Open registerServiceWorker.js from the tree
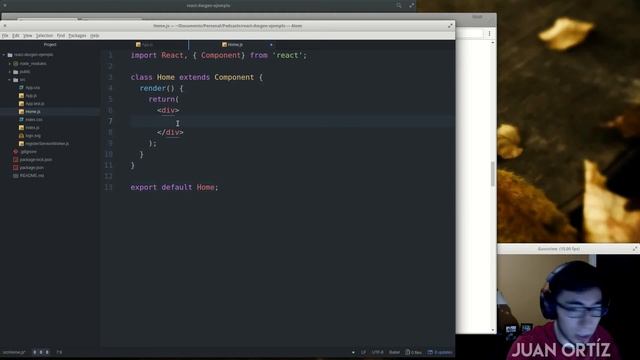Viewport: 640px width, 360px height. pyautogui.click(x=47, y=144)
